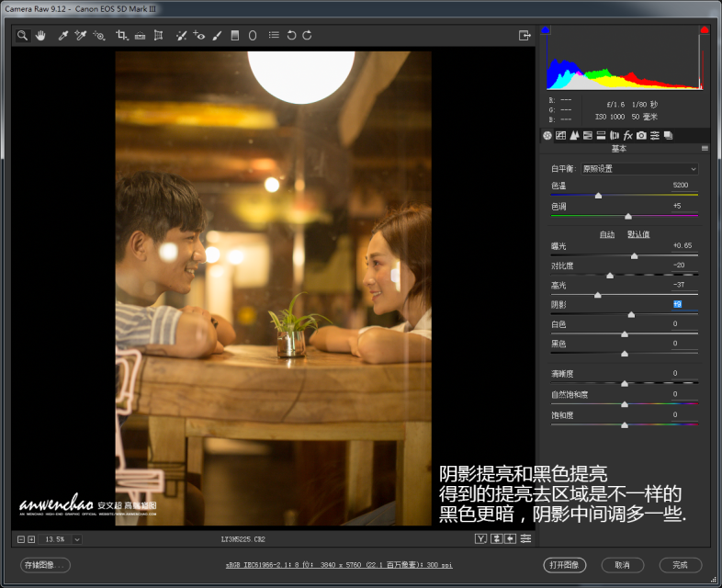This screenshot has width=722, height=588.
Task: Click the exposure slider handle
Action: [x=634, y=256]
